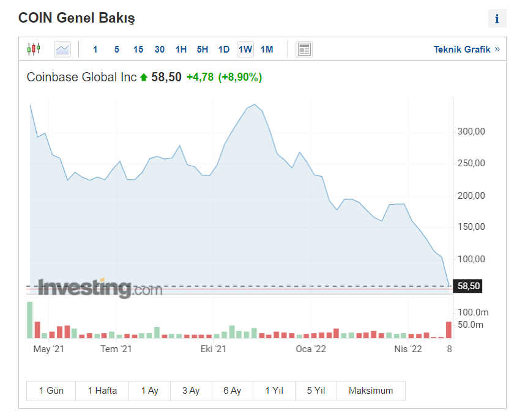
Task: Click the tallest green volume bar
Action: click(30, 320)
